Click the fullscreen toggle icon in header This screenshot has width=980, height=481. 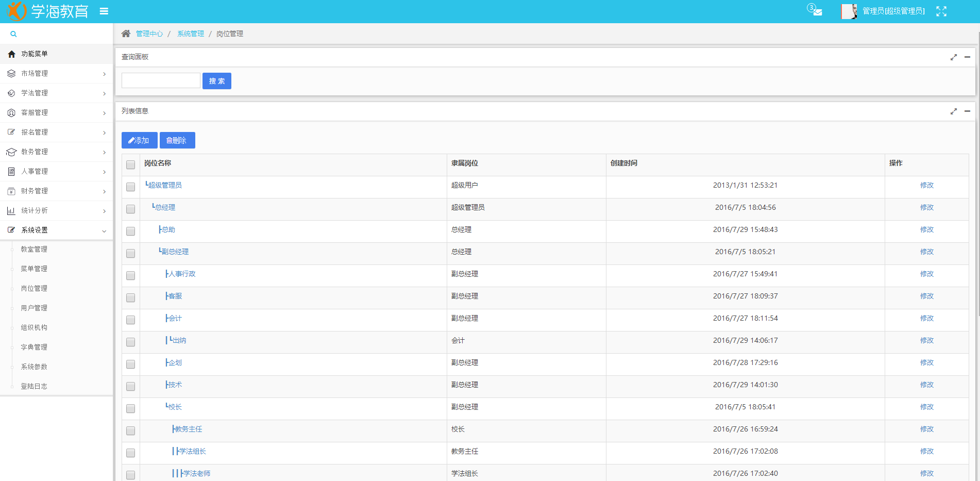(x=941, y=11)
